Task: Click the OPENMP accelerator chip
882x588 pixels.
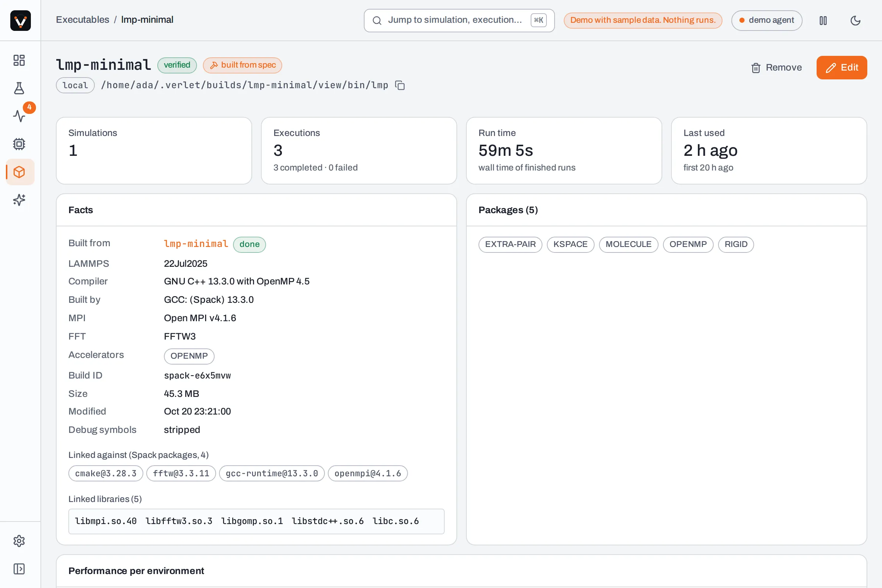Action: tap(189, 356)
